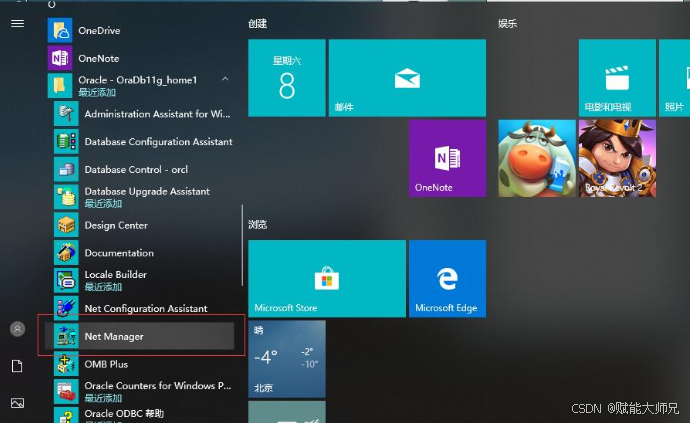Select 'Database Upgrade Assistant' text

click(147, 191)
